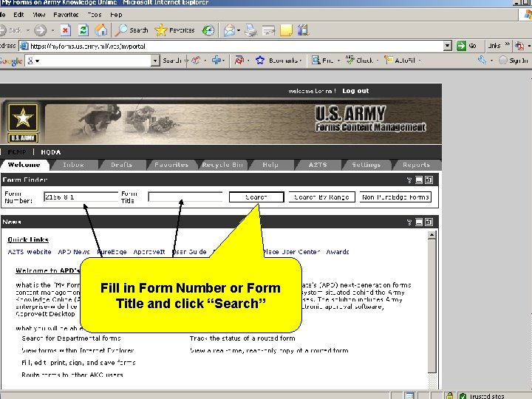Click the green Go arrow button

click(x=466, y=46)
